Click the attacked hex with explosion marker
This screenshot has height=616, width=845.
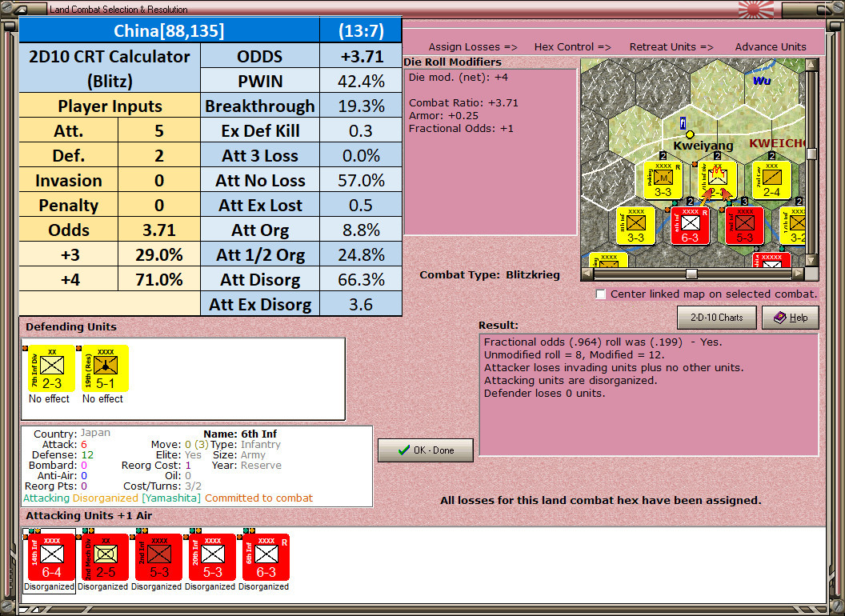[x=717, y=180]
